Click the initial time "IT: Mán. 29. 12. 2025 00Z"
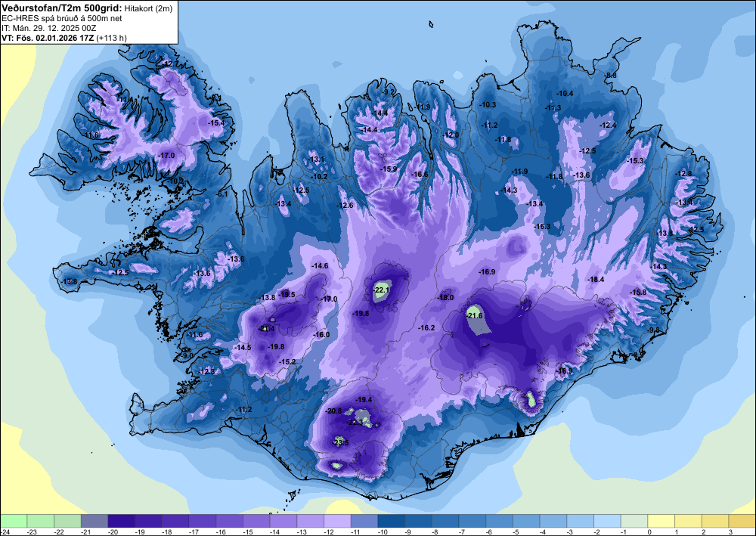The image size is (756, 536). point(48,28)
